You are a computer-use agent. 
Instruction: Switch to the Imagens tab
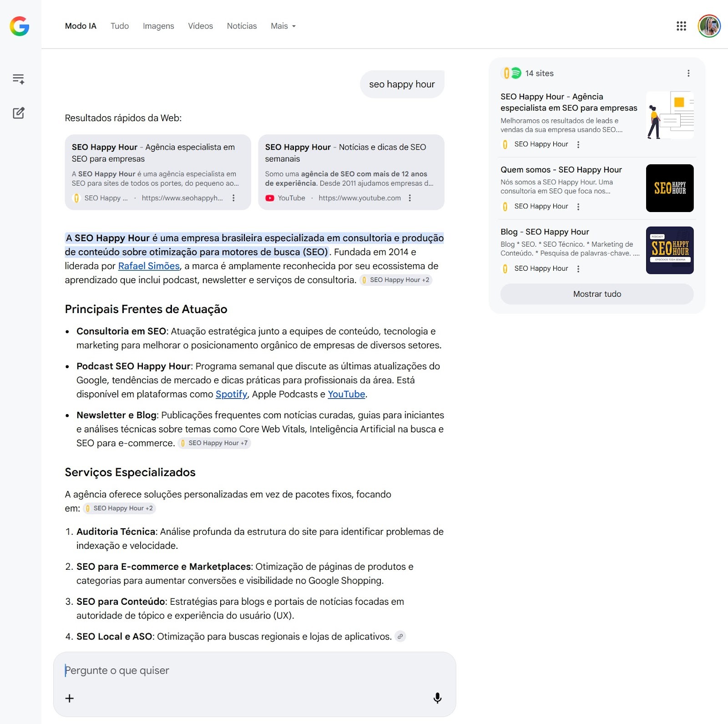click(158, 26)
